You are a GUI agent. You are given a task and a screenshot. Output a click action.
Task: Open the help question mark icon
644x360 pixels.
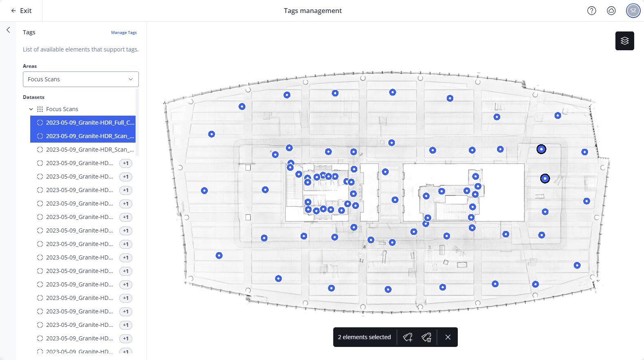click(x=591, y=11)
